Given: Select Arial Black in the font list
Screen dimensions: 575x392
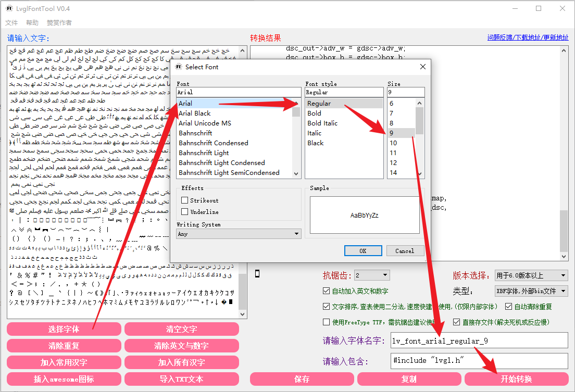Looking at the screenshot, I should coord(235,113).
